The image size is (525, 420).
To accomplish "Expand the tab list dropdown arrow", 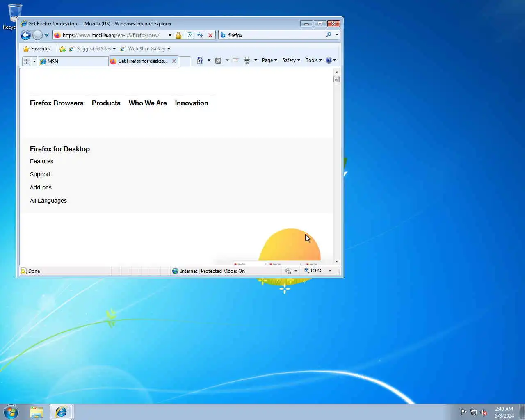I will pos(34,61).
